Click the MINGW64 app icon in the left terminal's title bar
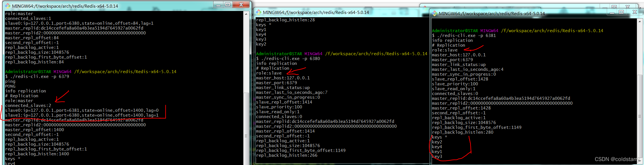Screen dimensions: 644x165 [x=8, y=6]
